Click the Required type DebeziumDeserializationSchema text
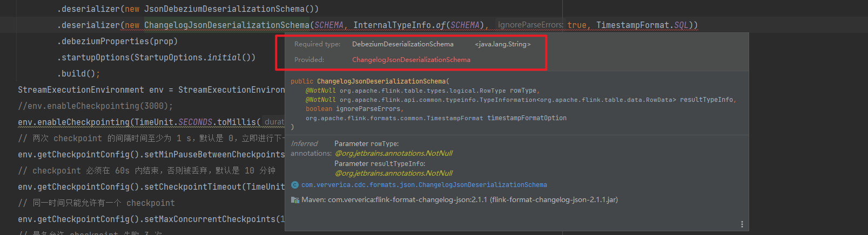Viewport: 868px width, 235px height. tap(402, 44)
